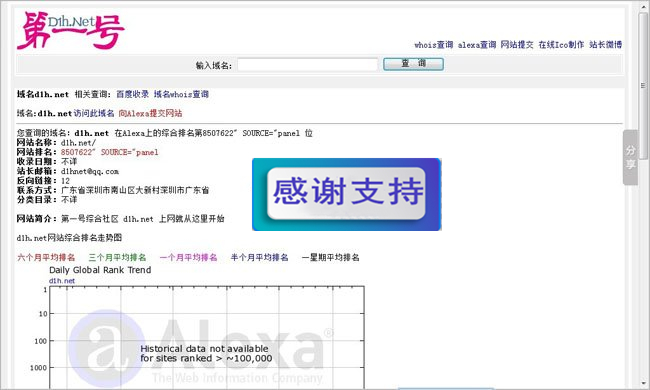Click the scrollbar down arrow
650x390 pixels.
(x=643, y=384)
